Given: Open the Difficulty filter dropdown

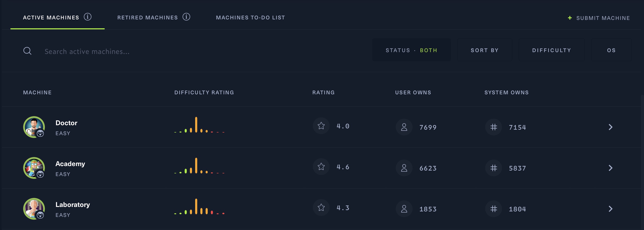Looking at the screenshot, I should (x=551, y=50).
